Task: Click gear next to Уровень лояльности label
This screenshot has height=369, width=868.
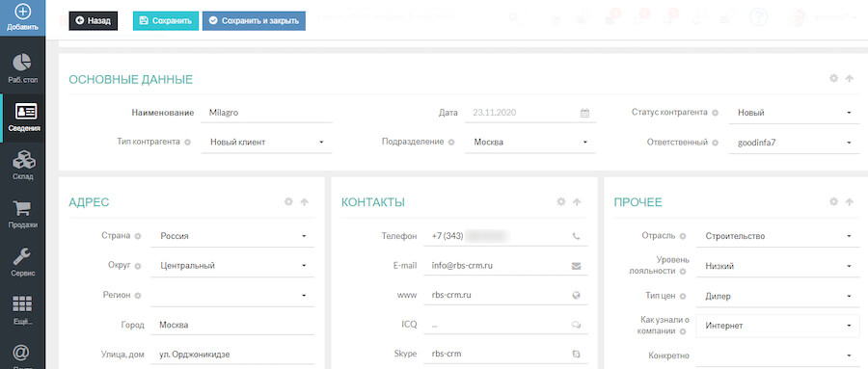Action: coord(683,272)
